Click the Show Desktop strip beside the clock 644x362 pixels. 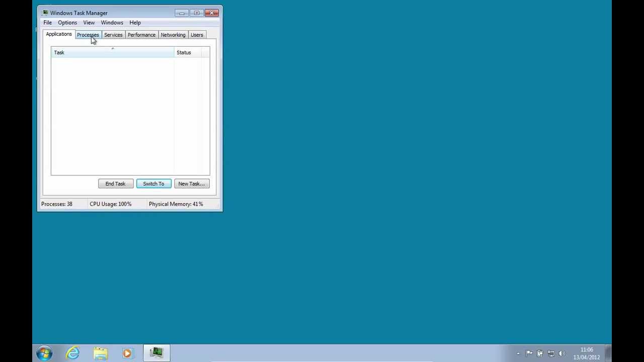(x=608, y=353)
